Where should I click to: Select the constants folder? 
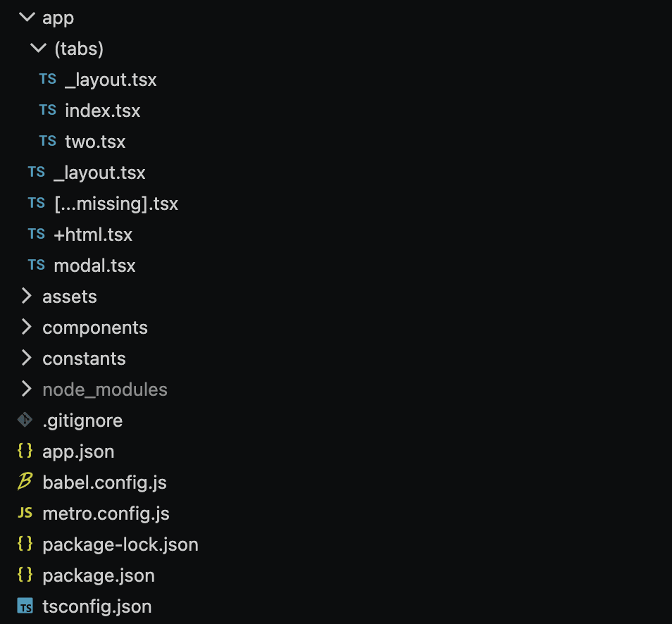(x=84, y=358)
